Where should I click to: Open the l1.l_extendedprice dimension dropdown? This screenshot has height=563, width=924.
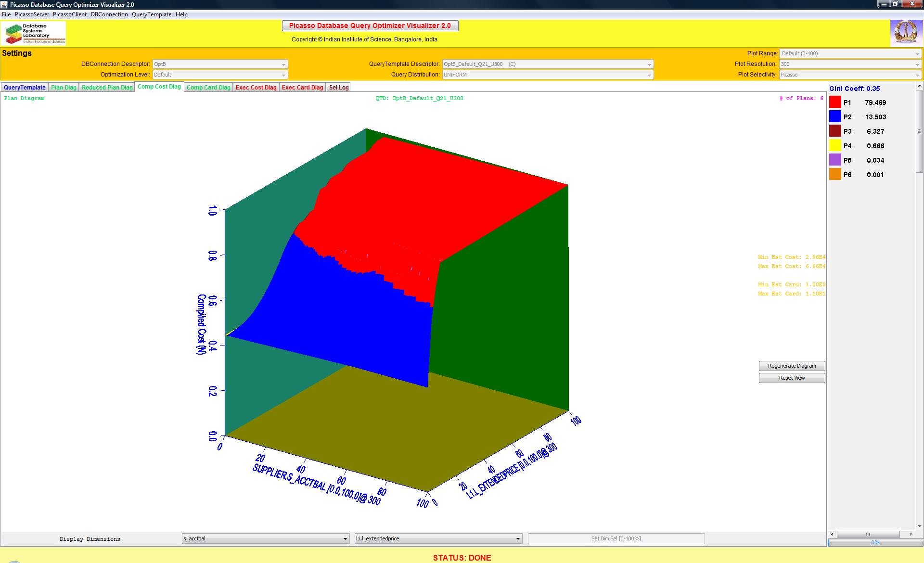[x=438, y=538]
